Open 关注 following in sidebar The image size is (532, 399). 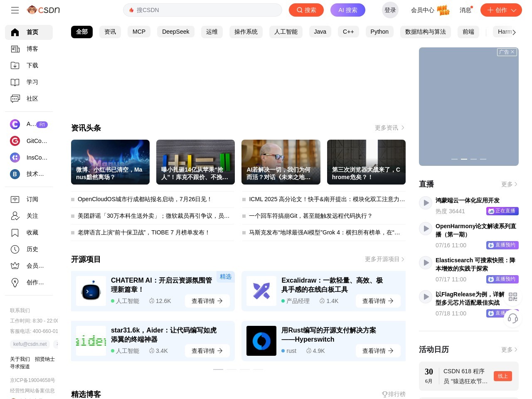tap(29, 216)
